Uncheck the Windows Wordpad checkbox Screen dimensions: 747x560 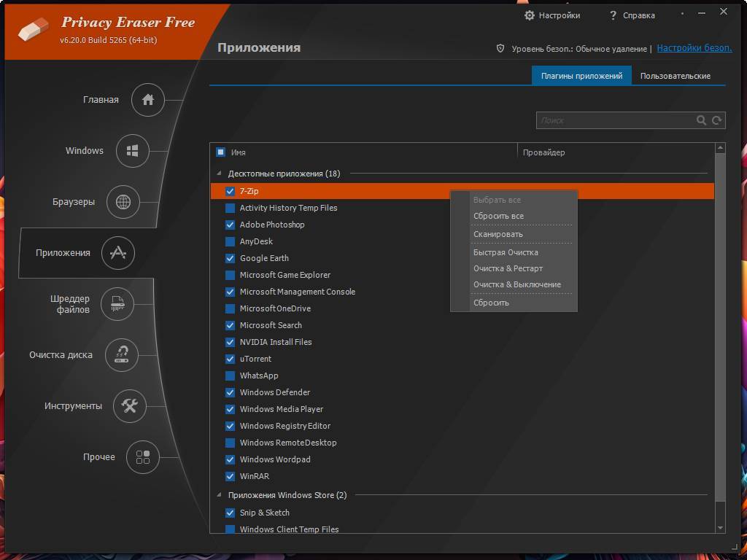(x=230, y=459)
